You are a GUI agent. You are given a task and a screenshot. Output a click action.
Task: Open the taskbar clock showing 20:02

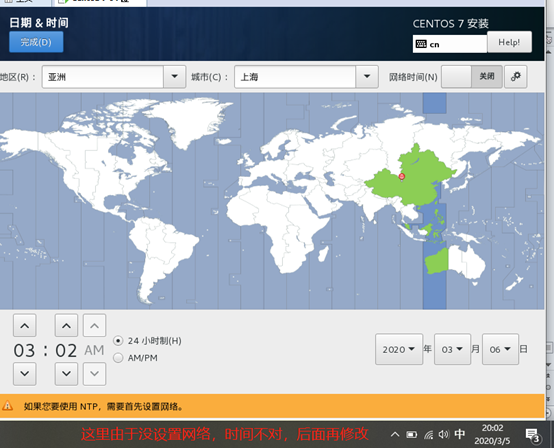[492, 434]
